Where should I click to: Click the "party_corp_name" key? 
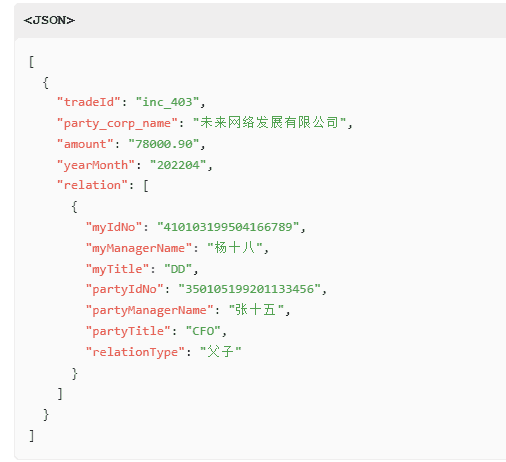coord(117,123)
